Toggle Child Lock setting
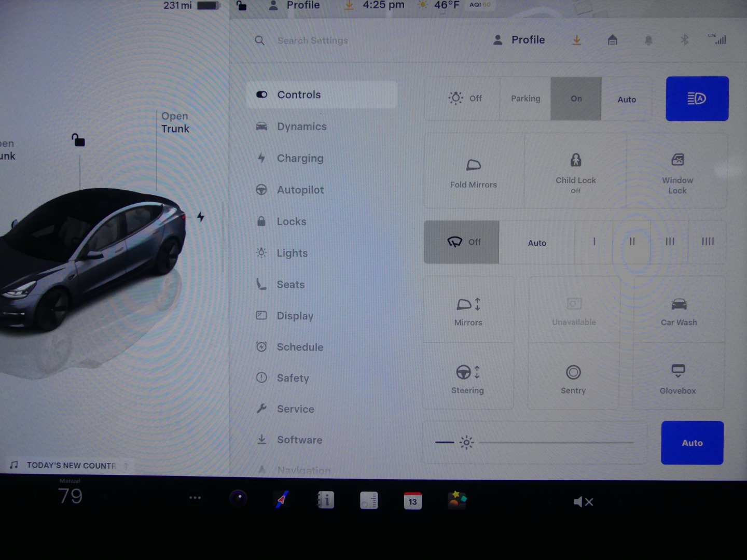 (575, 172)
